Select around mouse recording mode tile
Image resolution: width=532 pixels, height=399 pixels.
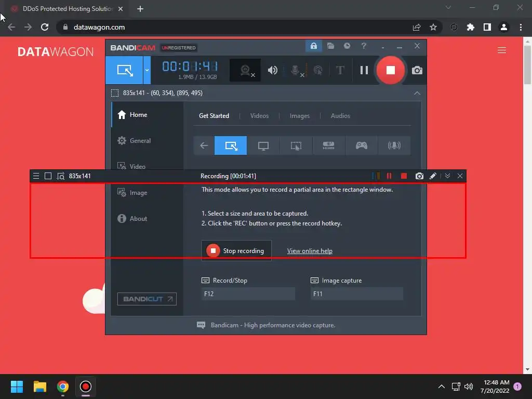coord(296,145)
